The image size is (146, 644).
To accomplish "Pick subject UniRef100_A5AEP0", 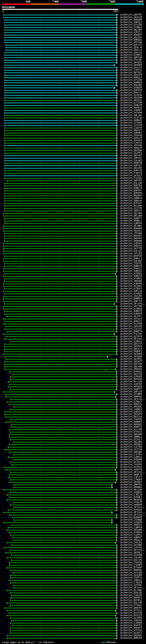I will coord(131,35).
